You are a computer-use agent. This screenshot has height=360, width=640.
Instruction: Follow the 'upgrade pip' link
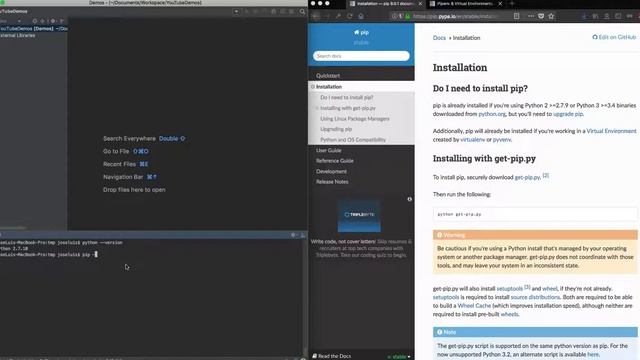(x=568, y=114)
